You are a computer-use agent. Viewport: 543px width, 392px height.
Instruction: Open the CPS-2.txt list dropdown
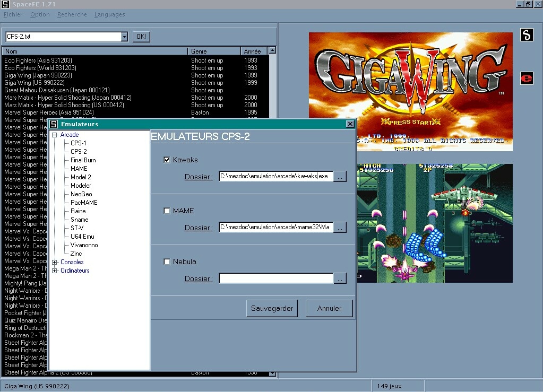point(124,37)
